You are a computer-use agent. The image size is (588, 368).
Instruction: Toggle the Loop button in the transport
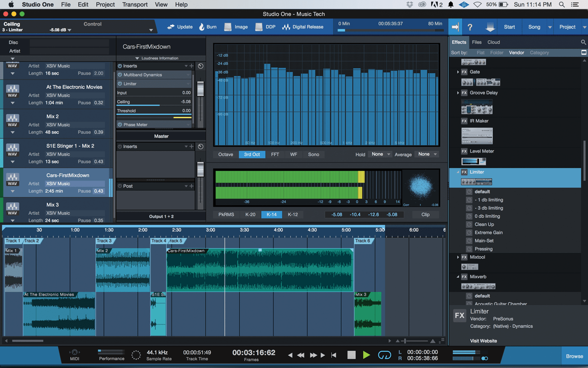[385, 355]
